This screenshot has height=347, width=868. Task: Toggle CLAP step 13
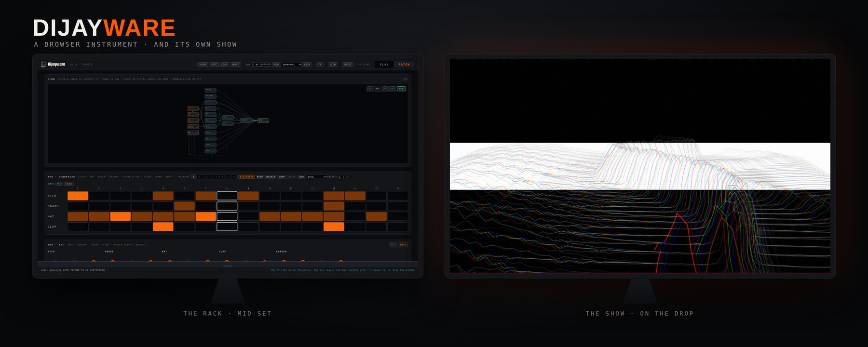click(x=334, y=227)
